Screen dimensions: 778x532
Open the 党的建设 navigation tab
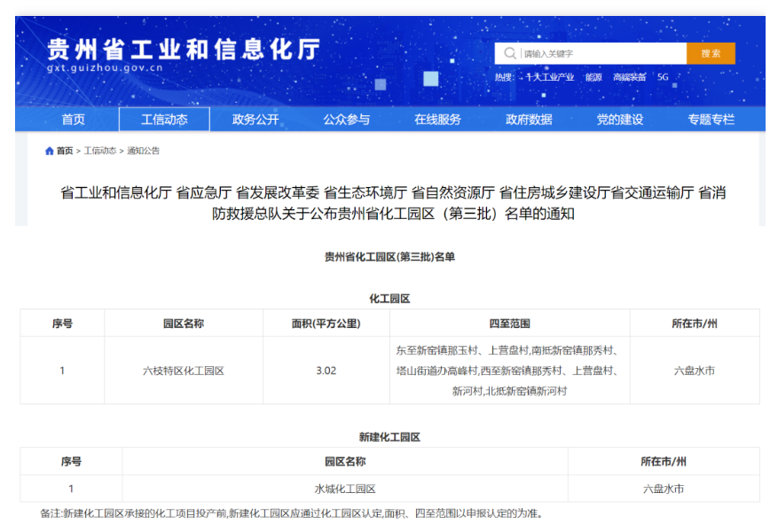click(620, 119)
